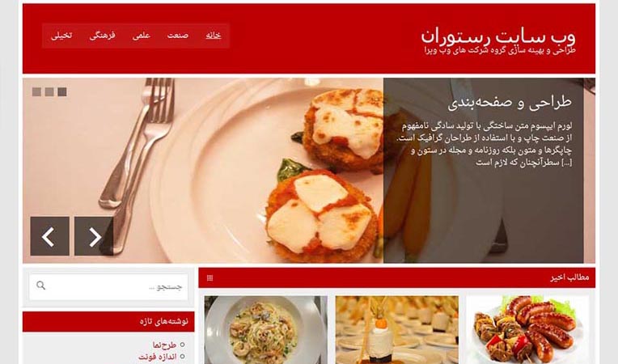Viewport: 618px width, 364px height.
Task: Open the خانه menu item
Action: tap(214, 36)
